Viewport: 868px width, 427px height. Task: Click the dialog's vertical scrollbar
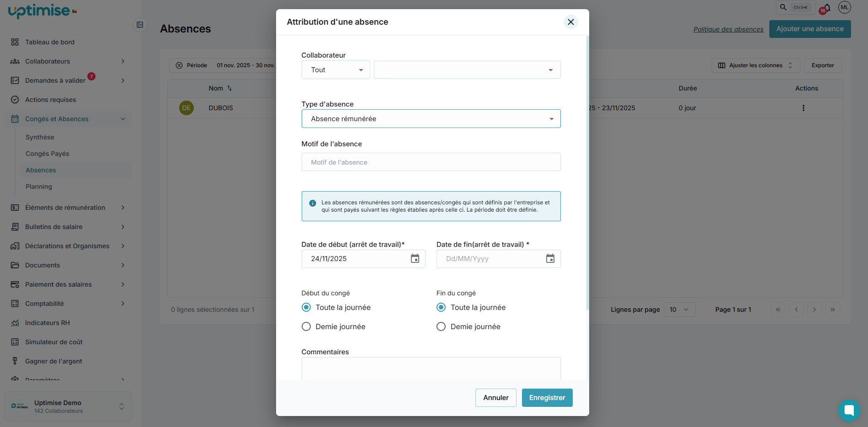pyautogui.click(x=587, y=174)
